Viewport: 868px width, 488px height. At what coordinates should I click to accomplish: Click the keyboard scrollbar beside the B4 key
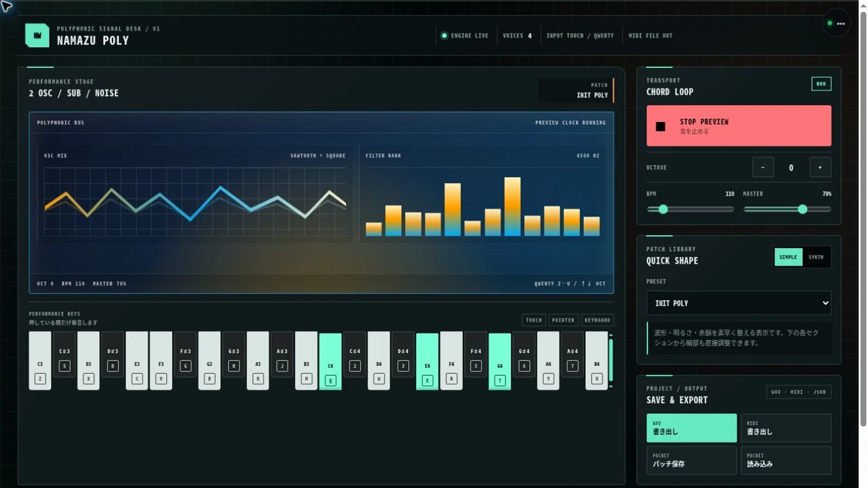point(611,361)
